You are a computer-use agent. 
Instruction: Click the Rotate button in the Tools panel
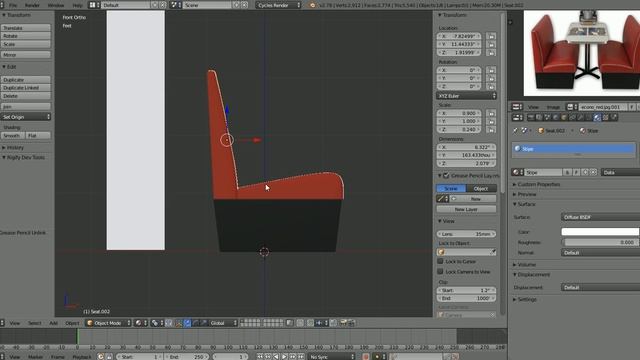pos(26,36)
